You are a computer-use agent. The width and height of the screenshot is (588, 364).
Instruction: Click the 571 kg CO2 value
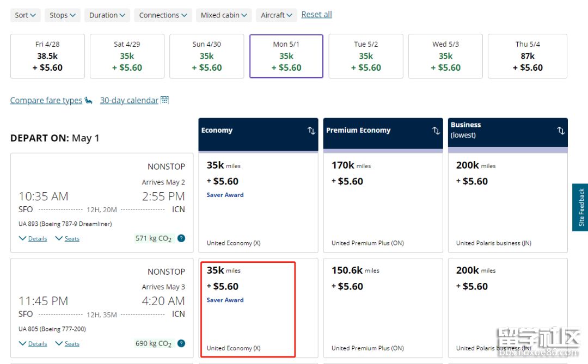[x=154, y=238]
